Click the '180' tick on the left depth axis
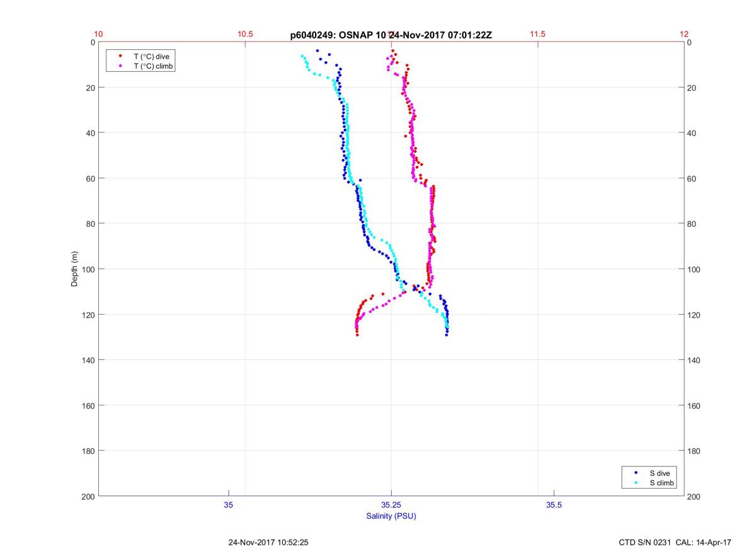Screen dimensions: 756x558 point(89,451)
